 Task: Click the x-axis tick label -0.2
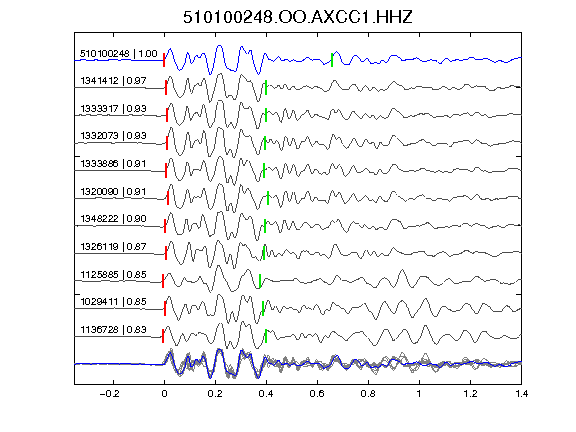[109, 394]
